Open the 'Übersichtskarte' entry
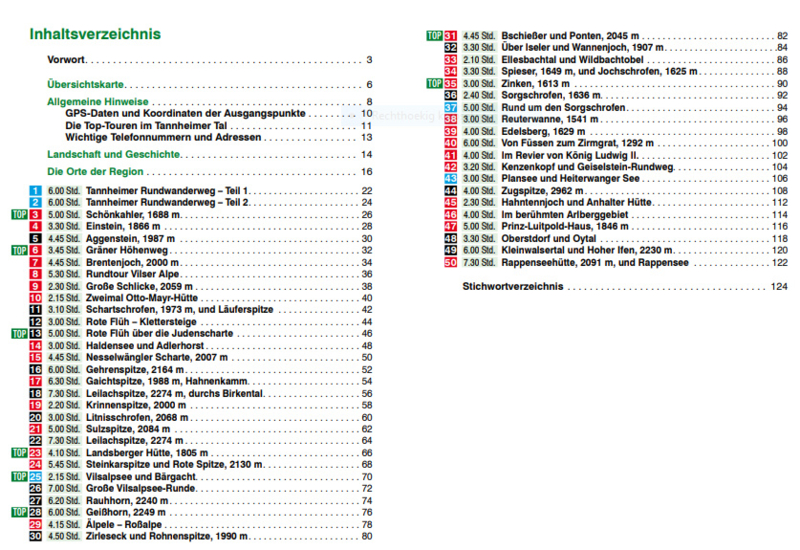 click(85, 84)
